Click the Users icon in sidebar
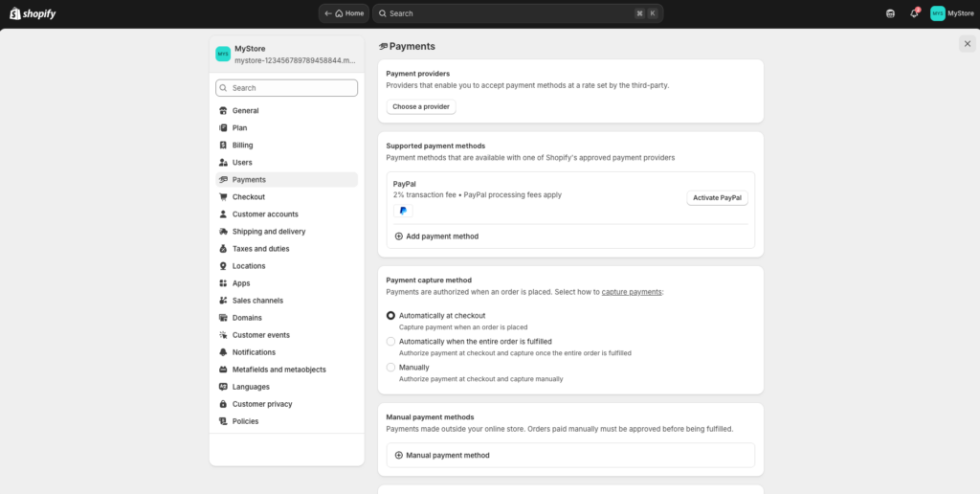 coord(223,163)
